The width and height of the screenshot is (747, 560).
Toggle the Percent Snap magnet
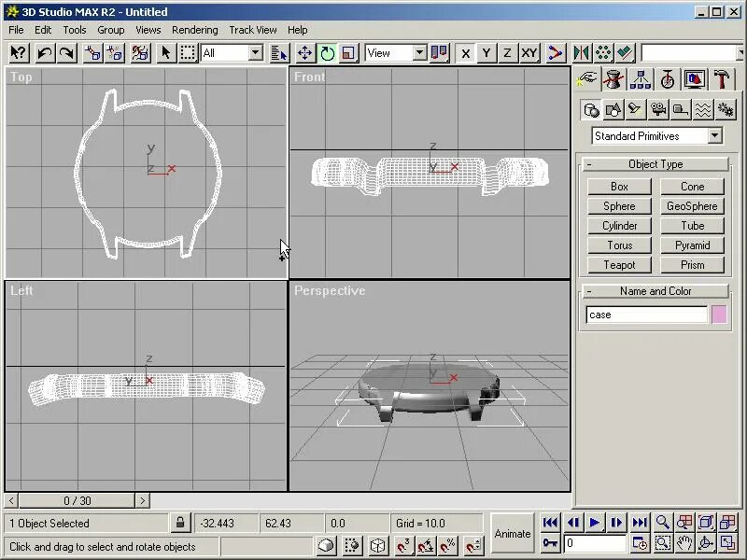[x=448, y=545]
